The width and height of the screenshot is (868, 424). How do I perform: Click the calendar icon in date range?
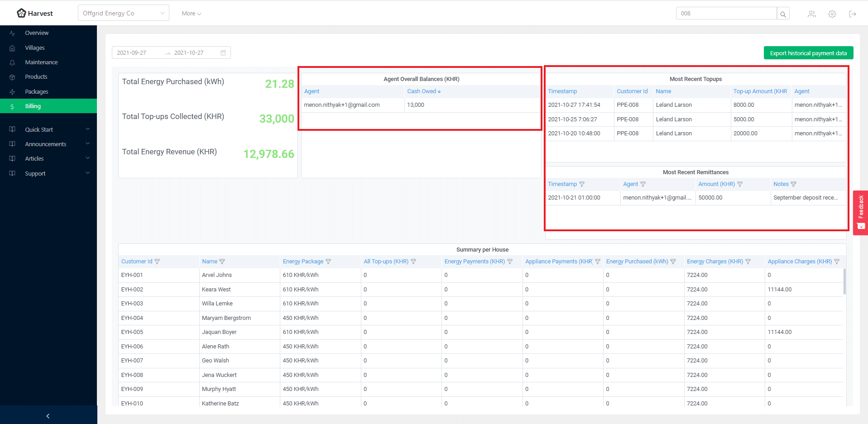[x=223, y=53]
